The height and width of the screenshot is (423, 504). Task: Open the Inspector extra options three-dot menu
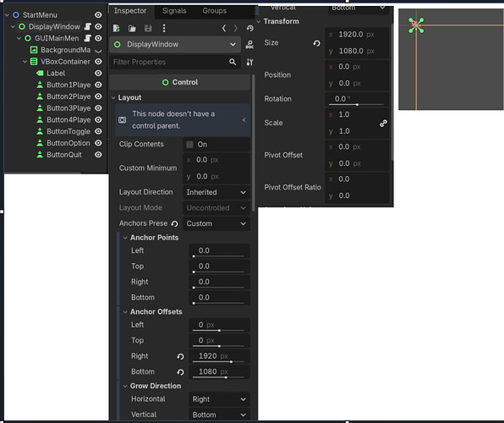coord(164,28)
